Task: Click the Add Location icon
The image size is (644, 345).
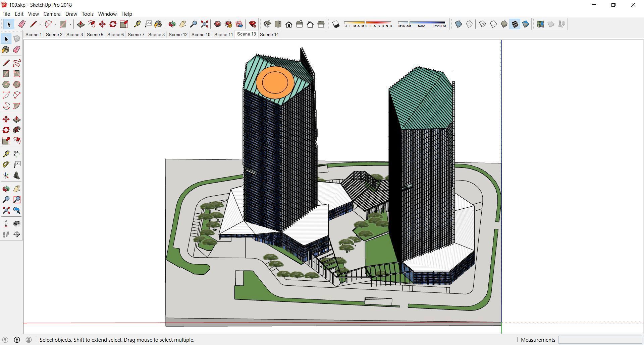Action: [x=540, y=24]
